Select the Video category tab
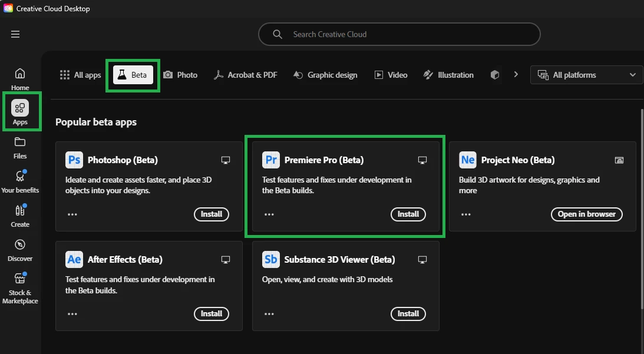The height and width of the screenshot is (354, 644). click(391, 75)
